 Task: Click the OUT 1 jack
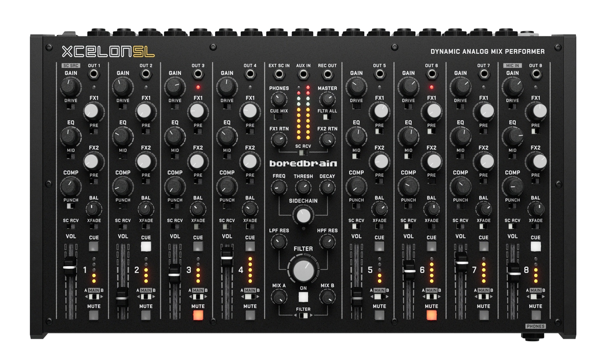(x=94, y=74)
